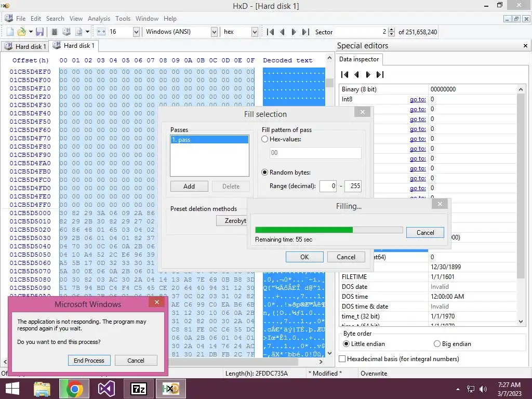Open 7-Zip from the taskbar
Viewport: 532px width, 399px height.
pyautogui.click(x=138, y=389)
